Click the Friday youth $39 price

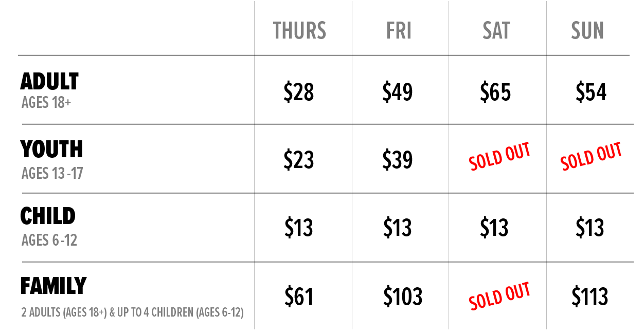tap(398, 160)
